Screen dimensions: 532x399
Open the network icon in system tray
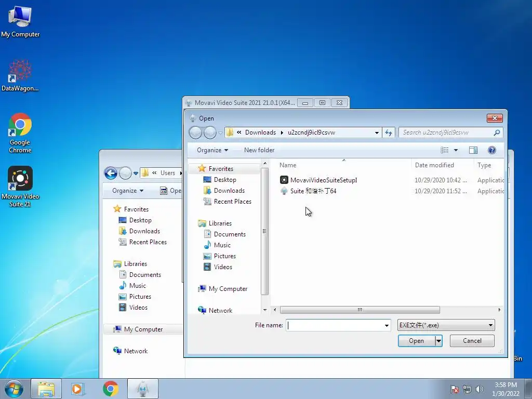click(x=467, y=389)
